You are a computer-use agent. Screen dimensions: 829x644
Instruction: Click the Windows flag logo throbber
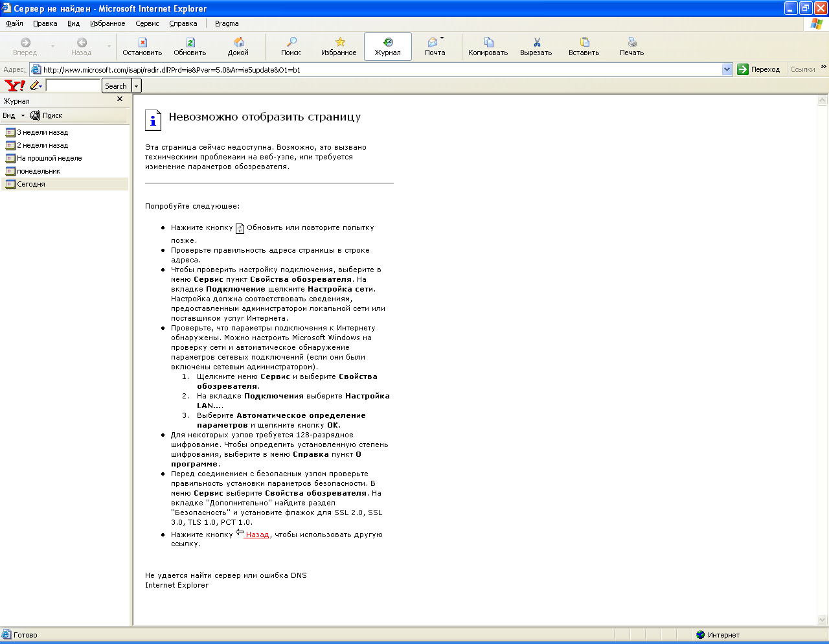point(817,23)
